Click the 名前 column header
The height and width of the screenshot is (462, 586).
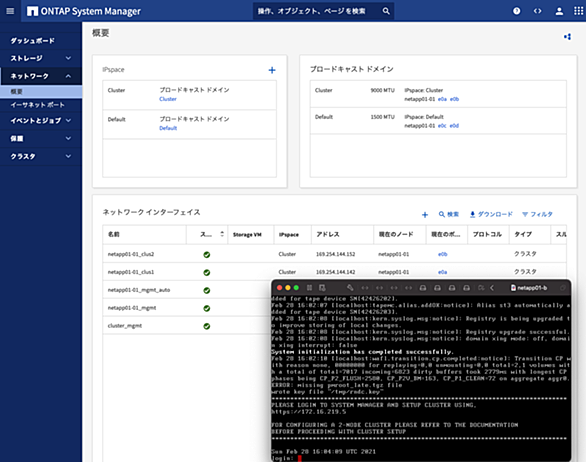pyautogui.click(x=144, y=234)
